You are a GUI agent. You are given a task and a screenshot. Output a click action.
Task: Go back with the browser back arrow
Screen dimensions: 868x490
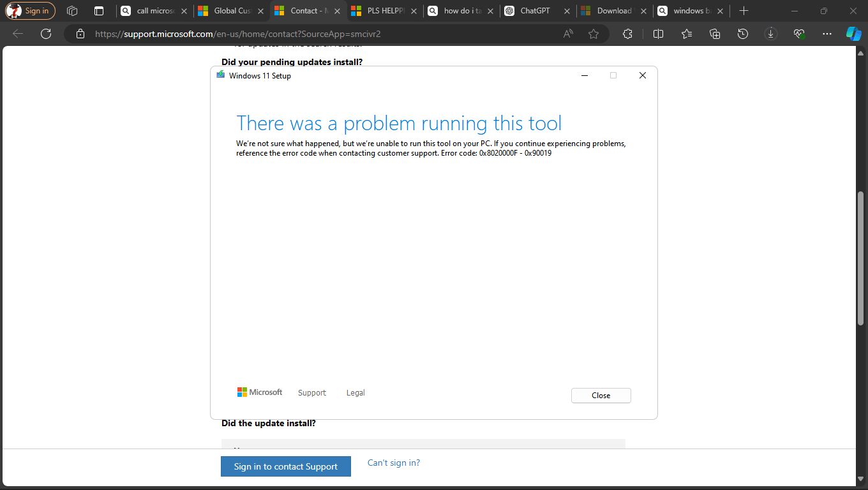coord(18,34)
